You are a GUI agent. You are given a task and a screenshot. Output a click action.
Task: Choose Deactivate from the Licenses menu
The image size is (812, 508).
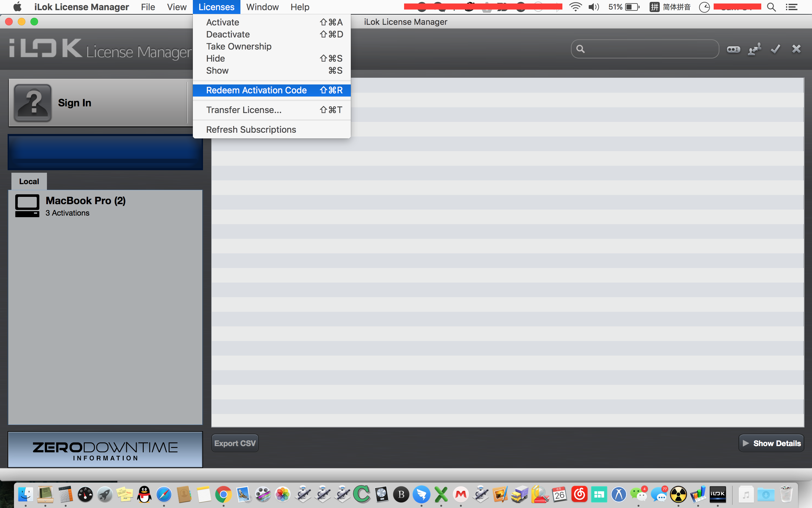(272, 34)
